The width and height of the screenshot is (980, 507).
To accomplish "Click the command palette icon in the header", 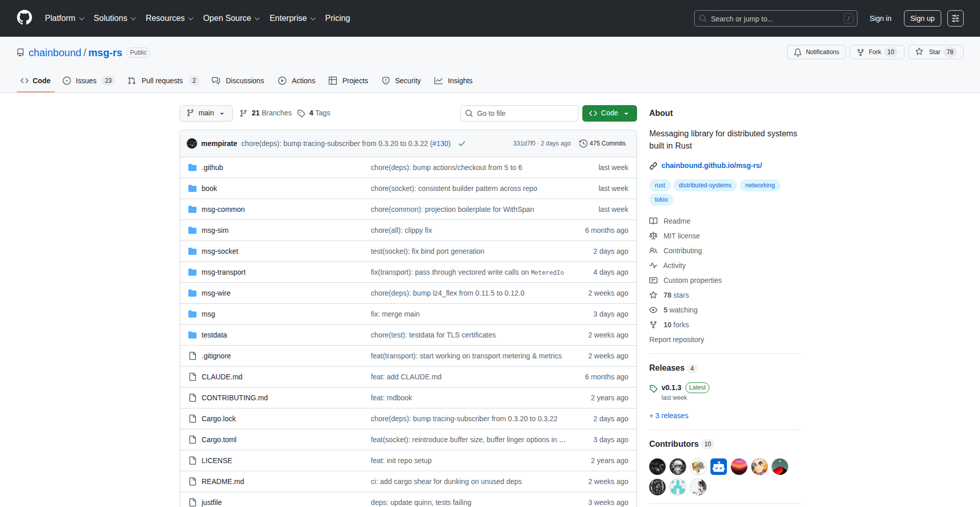I will [x=955, y=18].
